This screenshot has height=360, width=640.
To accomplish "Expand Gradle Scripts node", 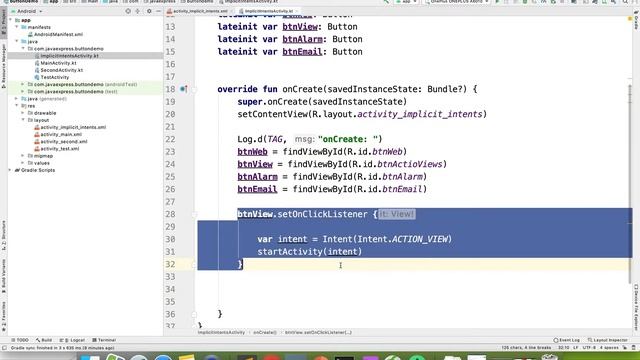I will tap(11, 170).
